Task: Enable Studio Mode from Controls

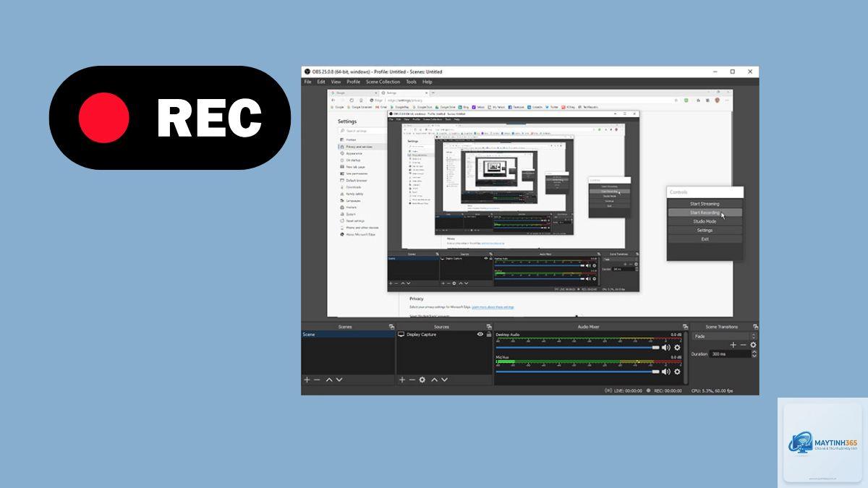Action: (x=705, y=221)
